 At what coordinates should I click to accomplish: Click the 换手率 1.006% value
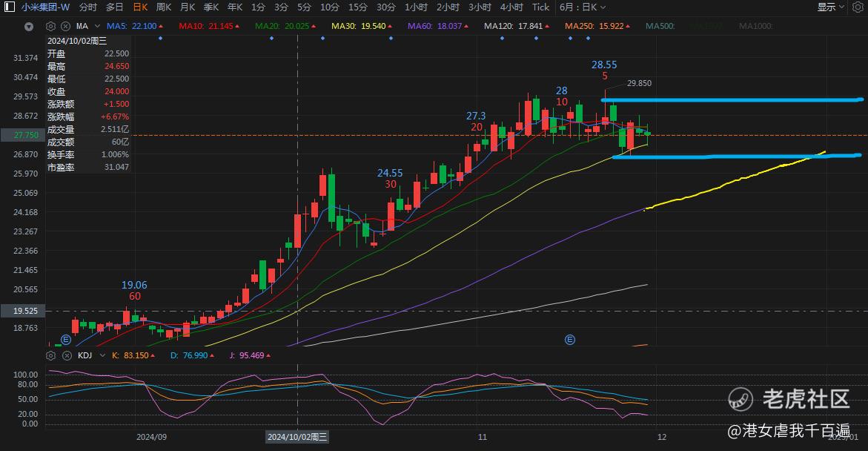coord(115,154)
